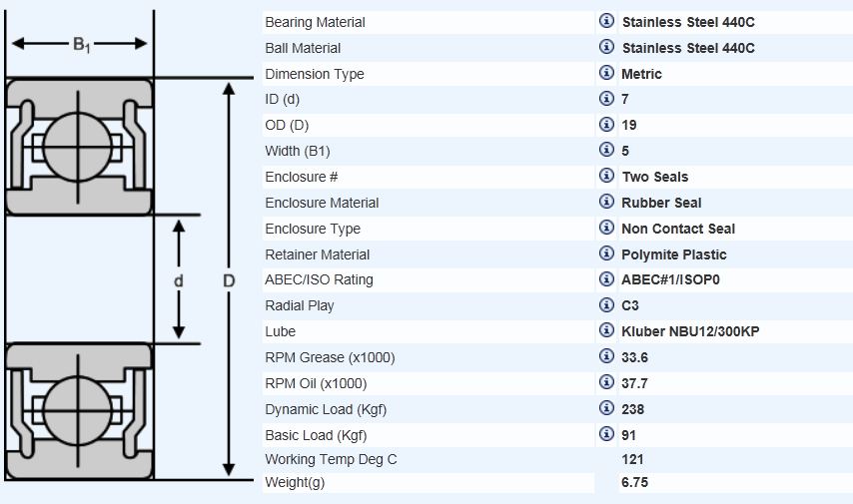Click the Kluber NBU12/300KP lube value

[x=690, y=331]
